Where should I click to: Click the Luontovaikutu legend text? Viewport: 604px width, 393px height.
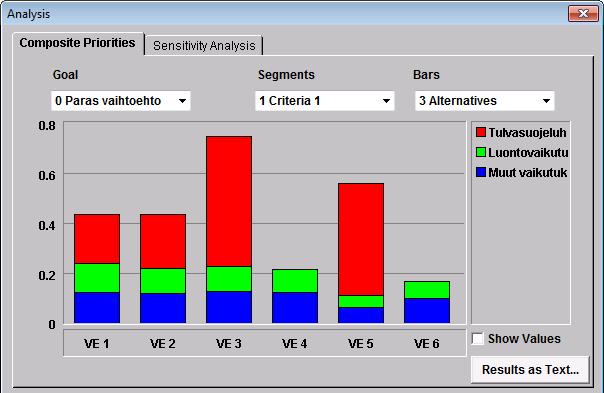tap(528, 153)
